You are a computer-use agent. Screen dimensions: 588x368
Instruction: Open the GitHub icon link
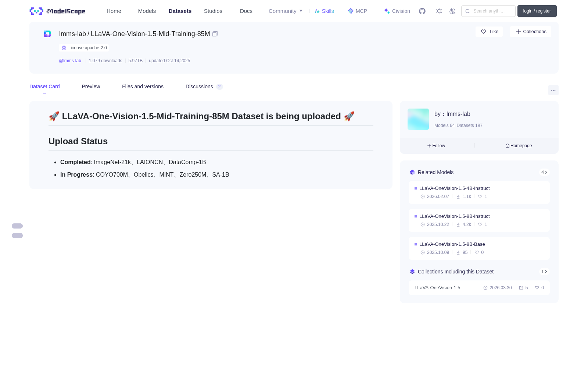pos(422,11)
